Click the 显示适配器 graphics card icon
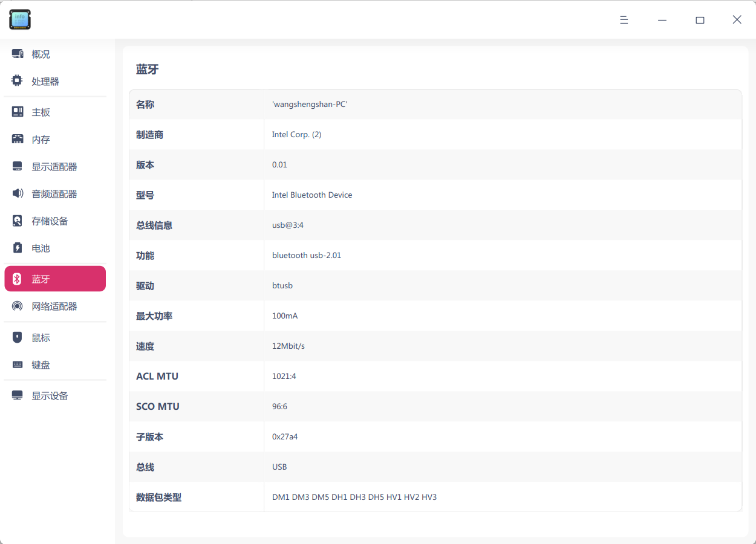This screenshot has width=756, height=544. 16,166
